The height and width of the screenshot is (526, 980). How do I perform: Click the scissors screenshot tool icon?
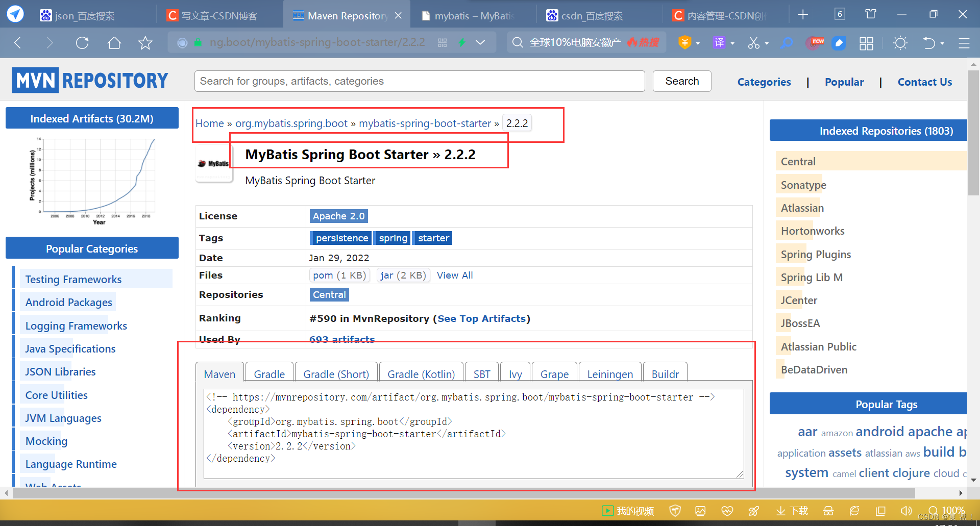[754, 42]
